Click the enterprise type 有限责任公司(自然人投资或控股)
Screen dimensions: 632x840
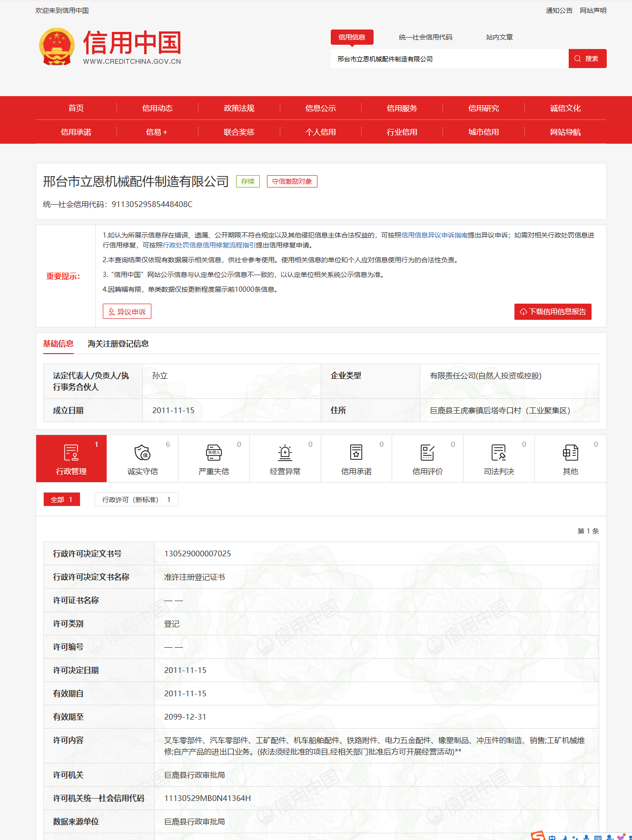pyautogui.click(x=486, y=376)
